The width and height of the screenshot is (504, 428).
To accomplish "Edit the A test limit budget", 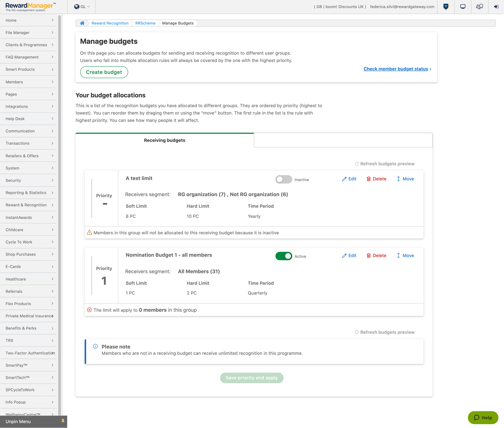I will click(349, 179).
